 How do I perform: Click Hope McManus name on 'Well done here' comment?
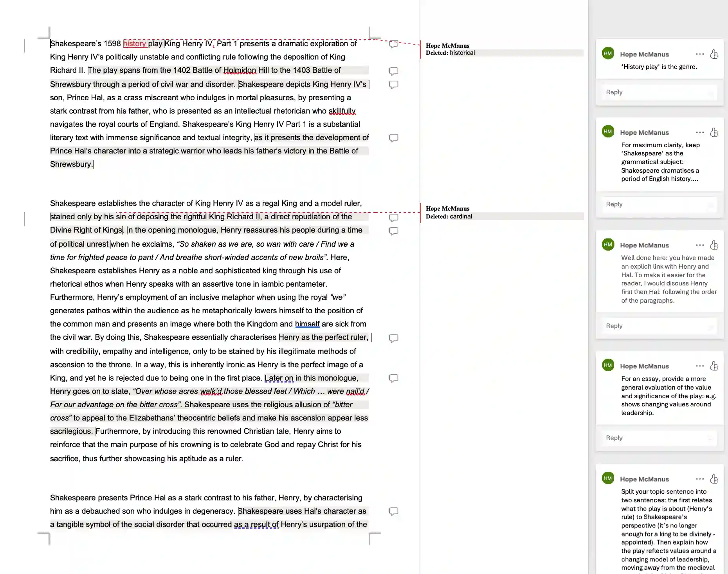[x=644, y=245]
